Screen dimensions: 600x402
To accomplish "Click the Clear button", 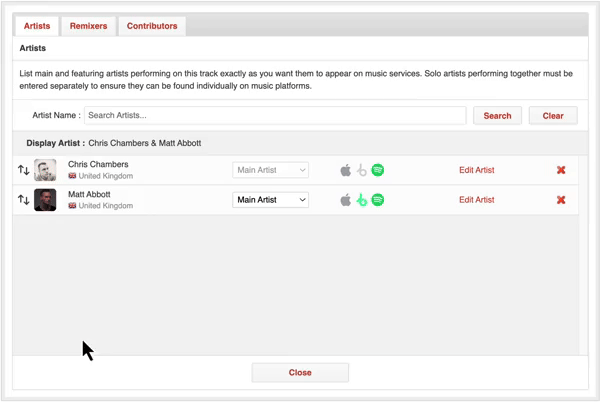I will [x=553, y=116].
